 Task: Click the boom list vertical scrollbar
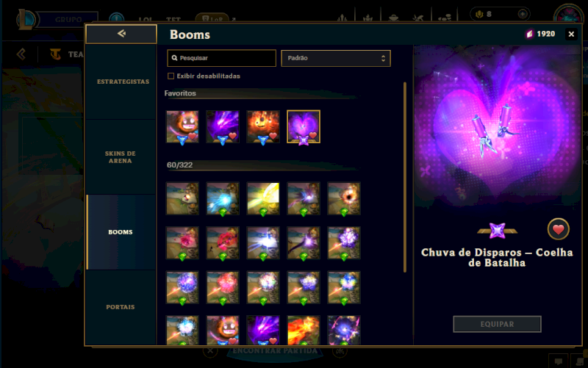[x=405, y=177]
